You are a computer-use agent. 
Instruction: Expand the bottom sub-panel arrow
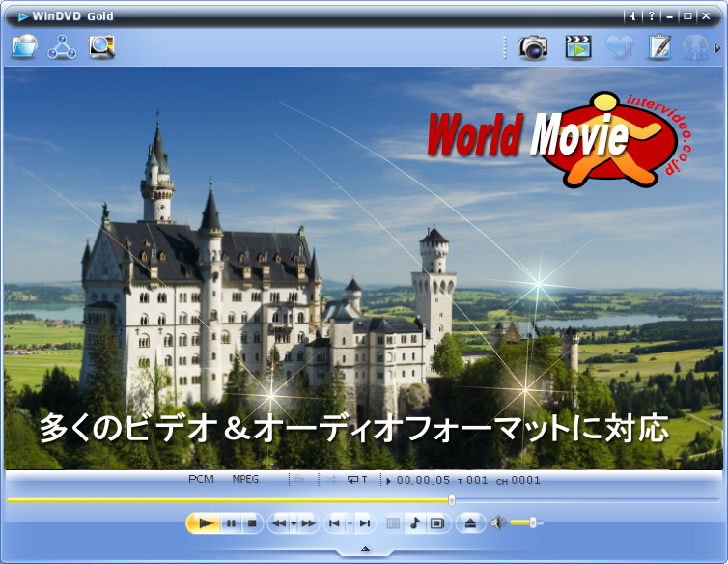(x=365, y=550)
